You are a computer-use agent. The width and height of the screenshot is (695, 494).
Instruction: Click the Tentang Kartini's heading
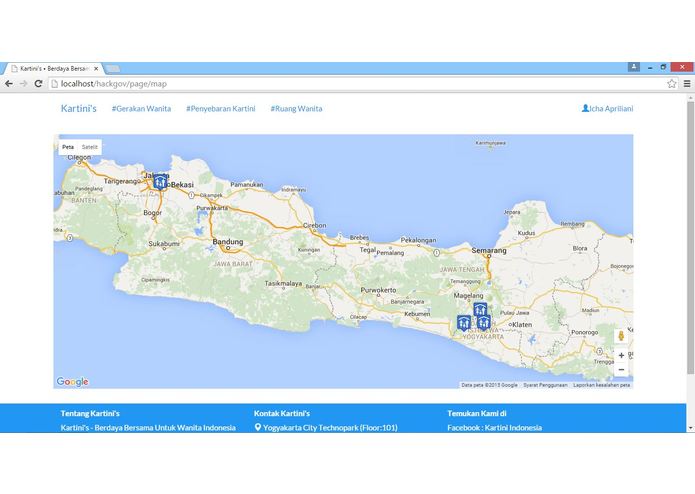[90, 413]
